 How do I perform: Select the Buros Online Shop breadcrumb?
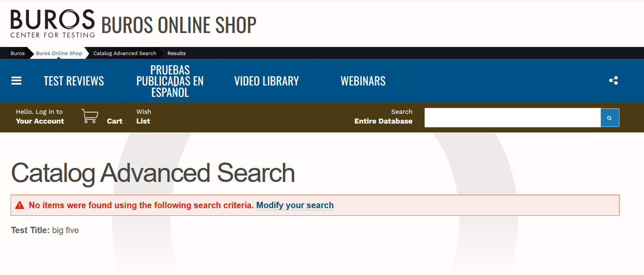(59, 53)
